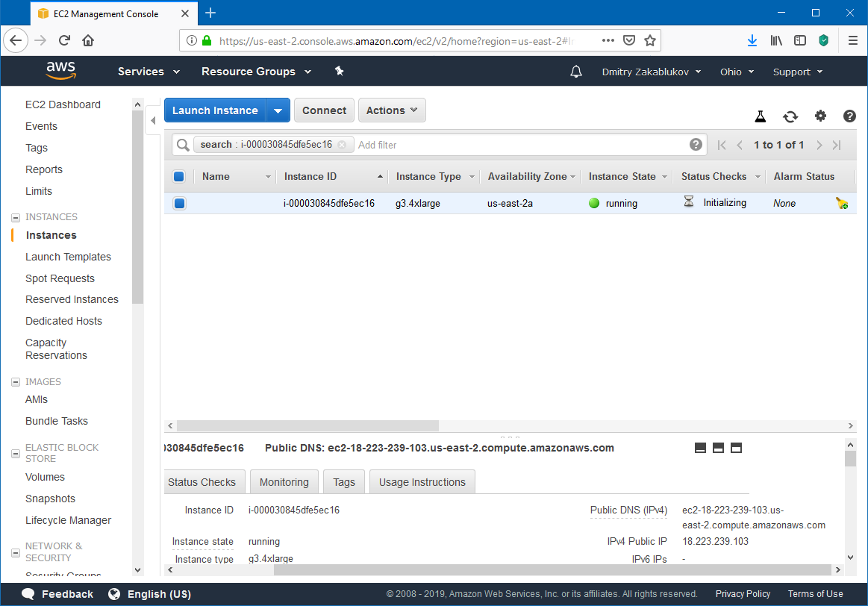Open the EC2 help question icon
Image resolution: width=868 pixels, height=606 pixels.
click(850, 116)
